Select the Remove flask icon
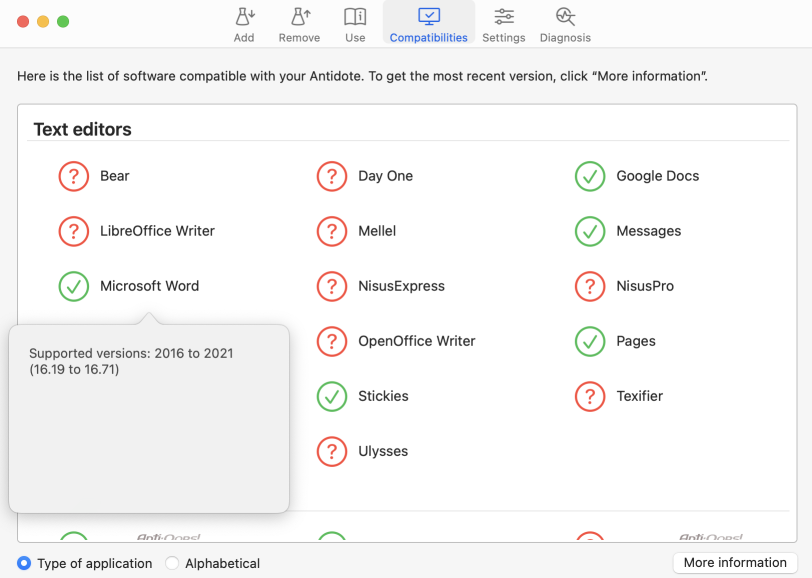Viewport: 812px width, 578px height. pos(299,22)
